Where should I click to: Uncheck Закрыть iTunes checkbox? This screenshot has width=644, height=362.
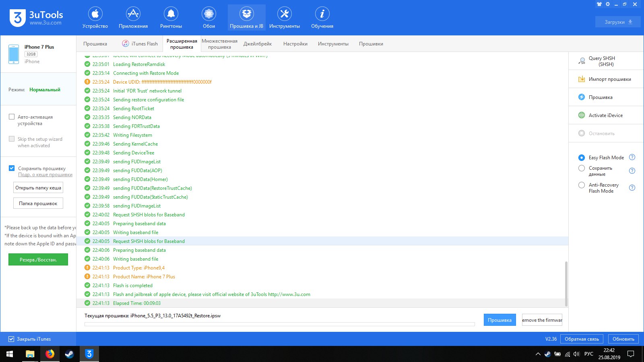pyautogui.click(x=11, y=339)
